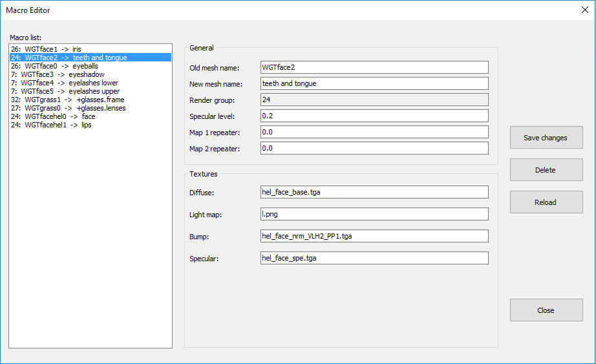This screenshot has height=364, width=596.
Task: Select the WGTface0 -> eyeballs macro
Action: pyautogui.click(x=90, y=66)
